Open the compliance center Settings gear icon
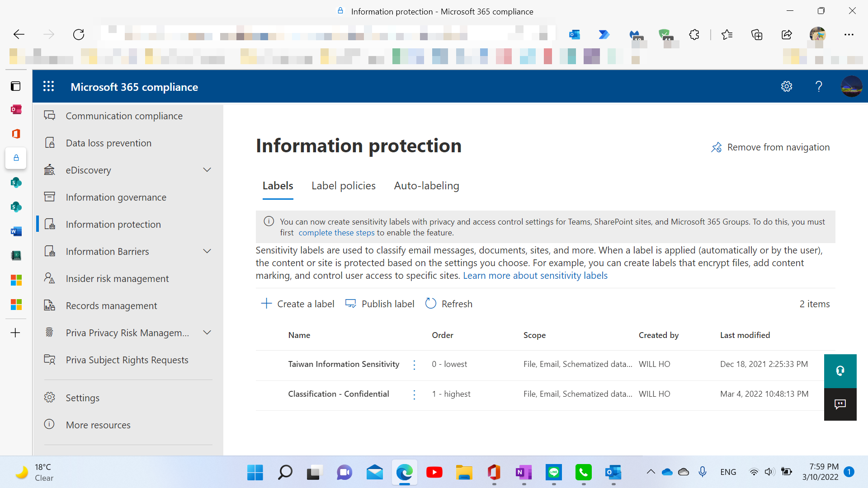 (x=787, y=86)
